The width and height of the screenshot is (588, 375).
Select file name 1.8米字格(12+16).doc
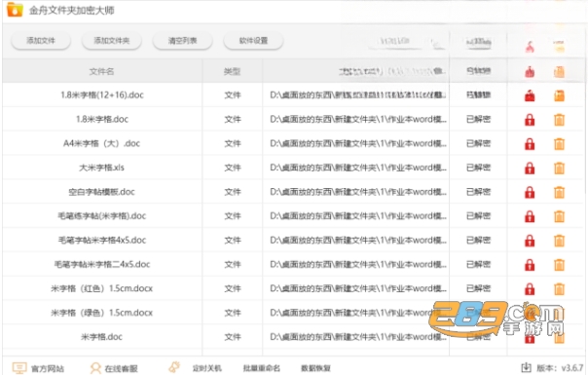pyautogui.click(x=102, y=95)
